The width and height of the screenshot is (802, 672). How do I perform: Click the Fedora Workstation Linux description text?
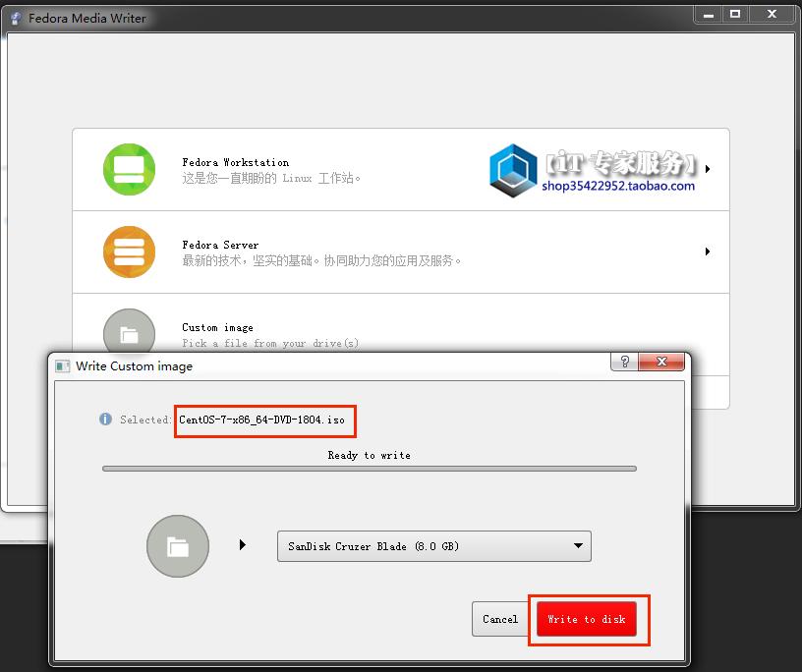271,178
